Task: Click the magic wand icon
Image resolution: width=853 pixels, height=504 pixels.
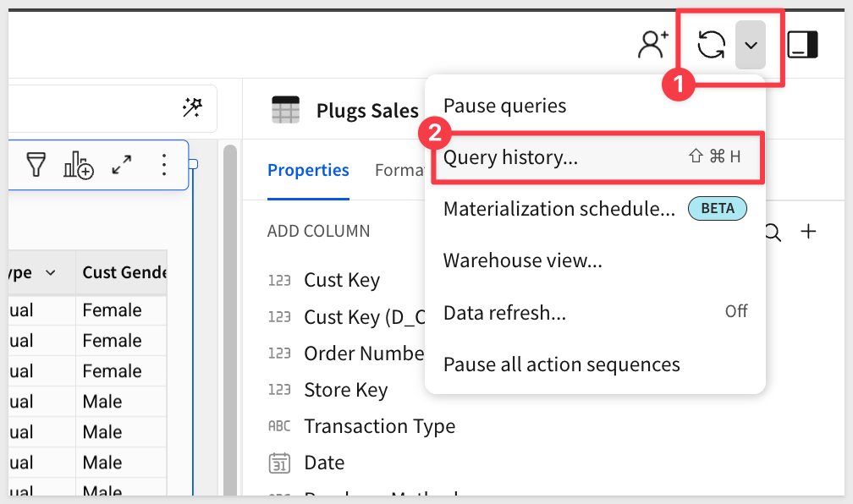Action: tap(192, 107)
